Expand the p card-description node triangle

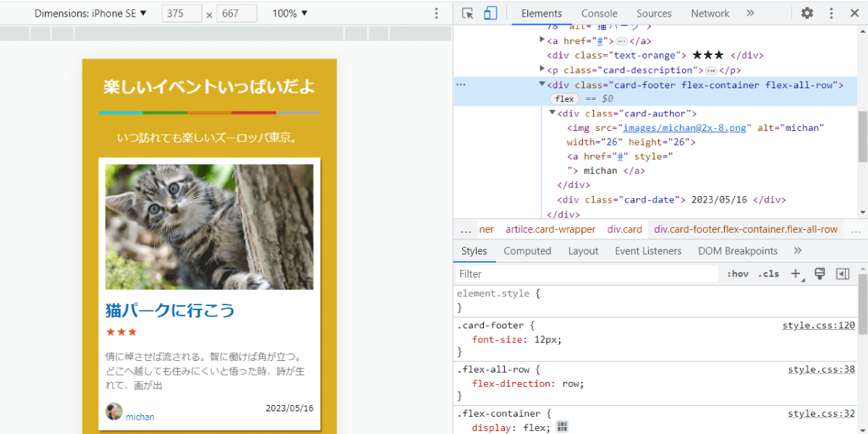click(542, 69)
